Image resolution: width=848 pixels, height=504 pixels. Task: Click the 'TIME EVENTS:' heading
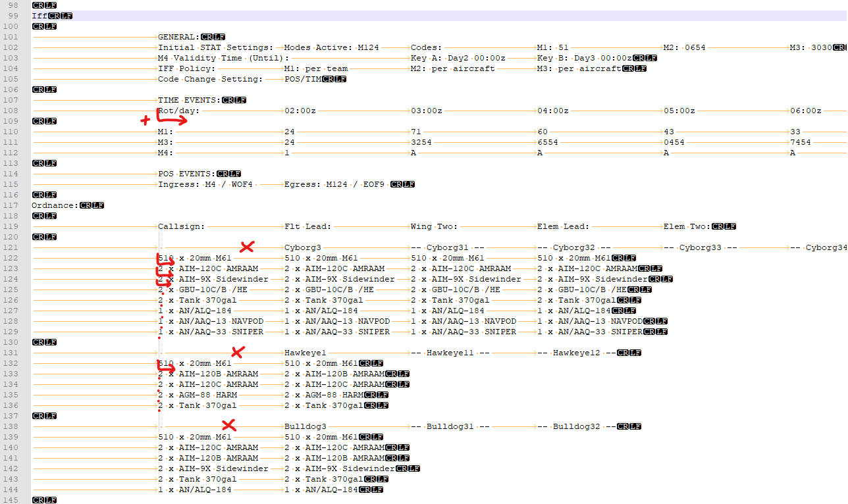coord(190,100)
